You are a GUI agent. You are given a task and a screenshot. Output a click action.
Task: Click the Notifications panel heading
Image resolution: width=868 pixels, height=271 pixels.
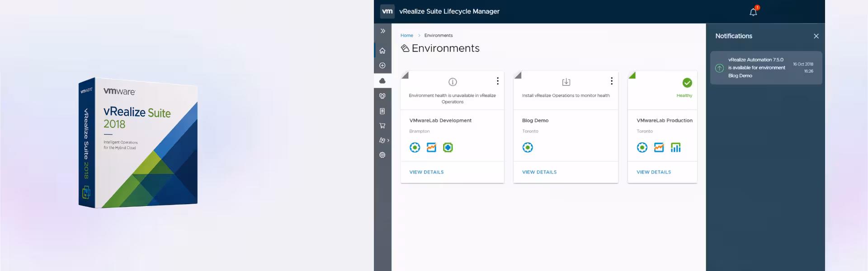pyautogui.click(x=734, y=36)
